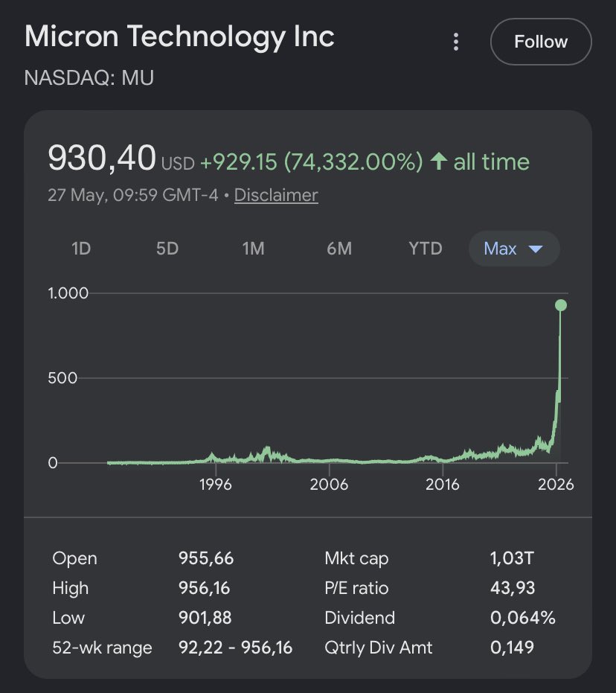This screenshot has width=616, height=693.
Task: Click the 2026 x-axis label
Action: tap(556, 485)
